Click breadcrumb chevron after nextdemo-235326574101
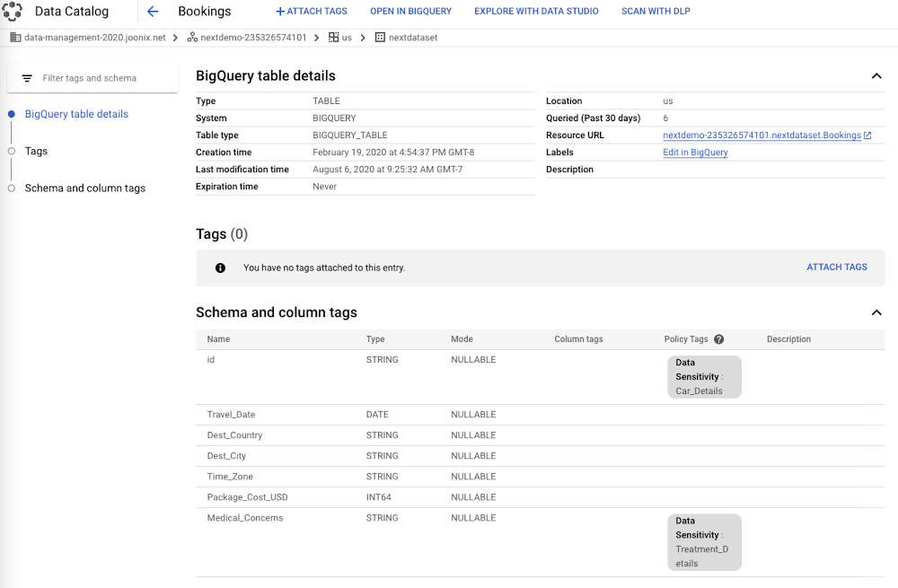Screen dimensions: 898x588 (317, 37)
